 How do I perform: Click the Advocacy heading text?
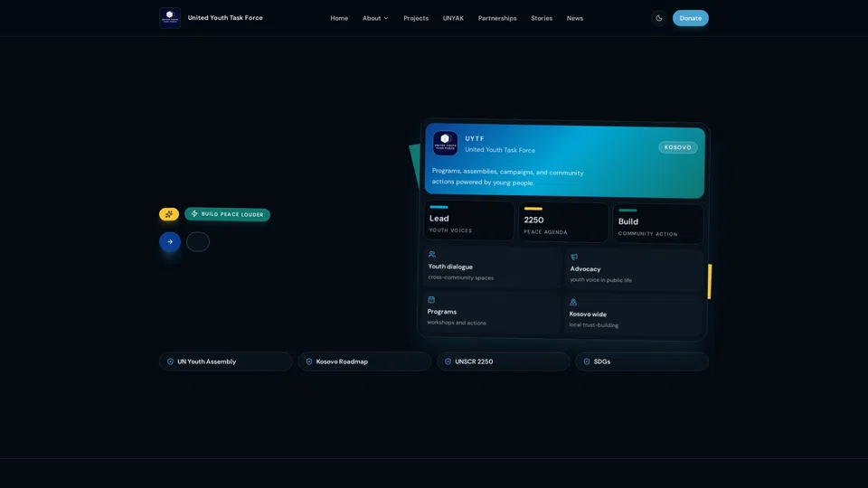coord(585,269)
